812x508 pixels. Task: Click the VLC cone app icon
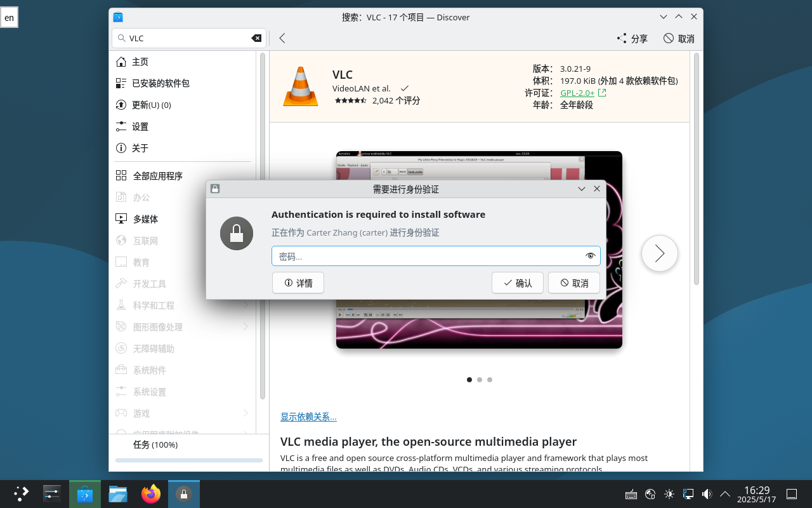click(x=300, y=86)
